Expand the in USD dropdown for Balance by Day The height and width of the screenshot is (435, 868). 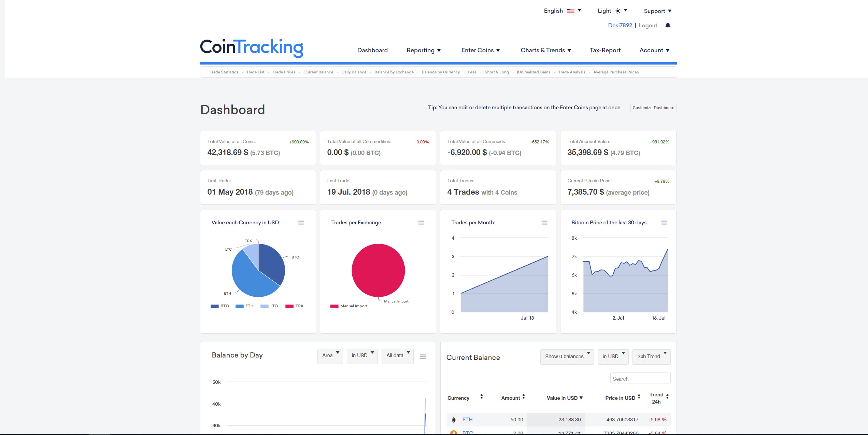362,356
